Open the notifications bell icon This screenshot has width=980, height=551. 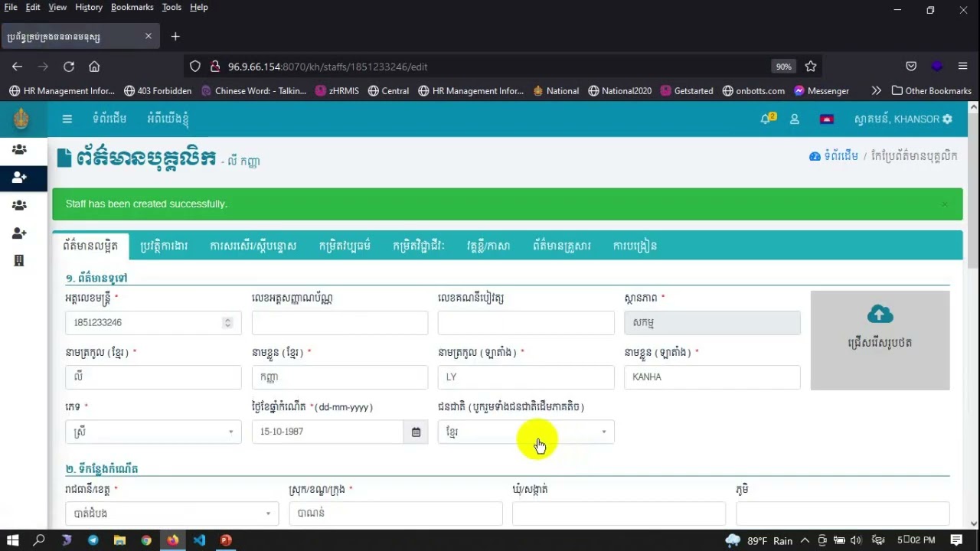click(x=766, y=119)
